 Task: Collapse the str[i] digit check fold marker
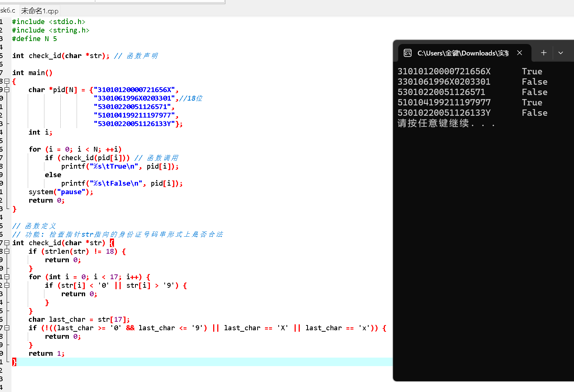[7, 285]
